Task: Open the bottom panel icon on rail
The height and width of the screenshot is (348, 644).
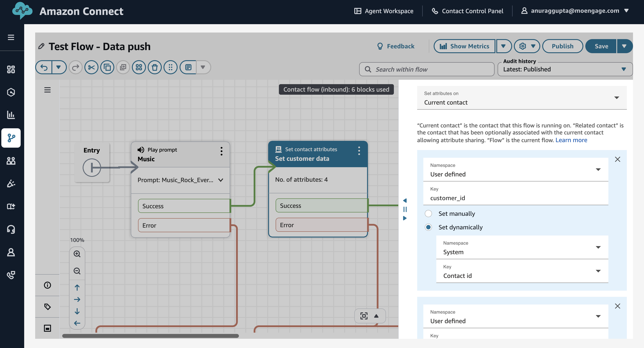Action: pos(47,328)
